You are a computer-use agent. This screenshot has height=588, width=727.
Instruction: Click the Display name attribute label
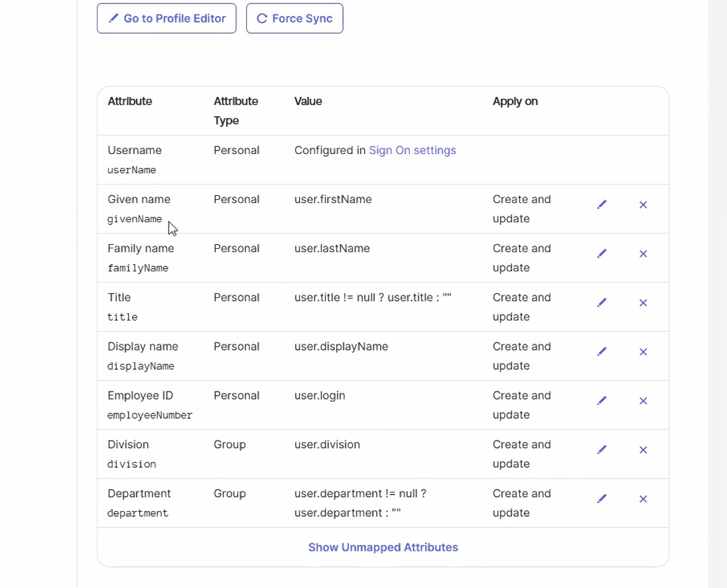tap(143, 346)
